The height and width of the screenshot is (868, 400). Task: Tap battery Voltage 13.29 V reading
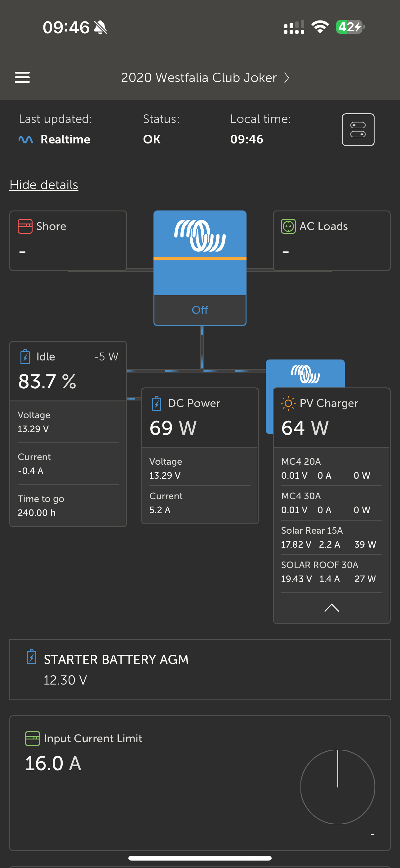(33, 429)
